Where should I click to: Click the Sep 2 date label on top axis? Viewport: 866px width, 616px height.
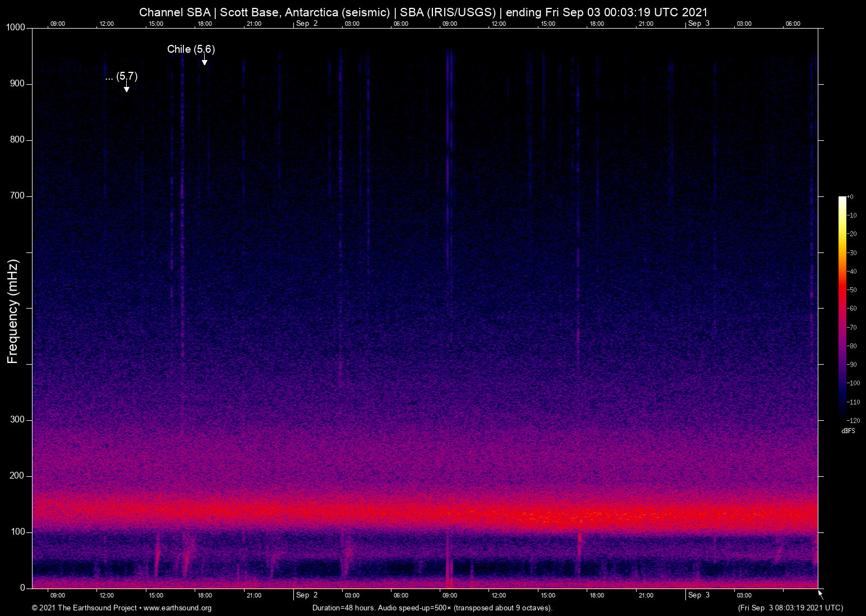click(307, 24)
